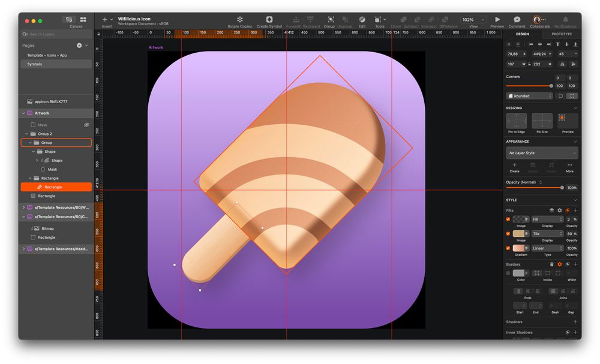The image size is (600, 364).
Task: Click the Create Symbol tool
Action: pyautogui.click(x=269, y=20)
